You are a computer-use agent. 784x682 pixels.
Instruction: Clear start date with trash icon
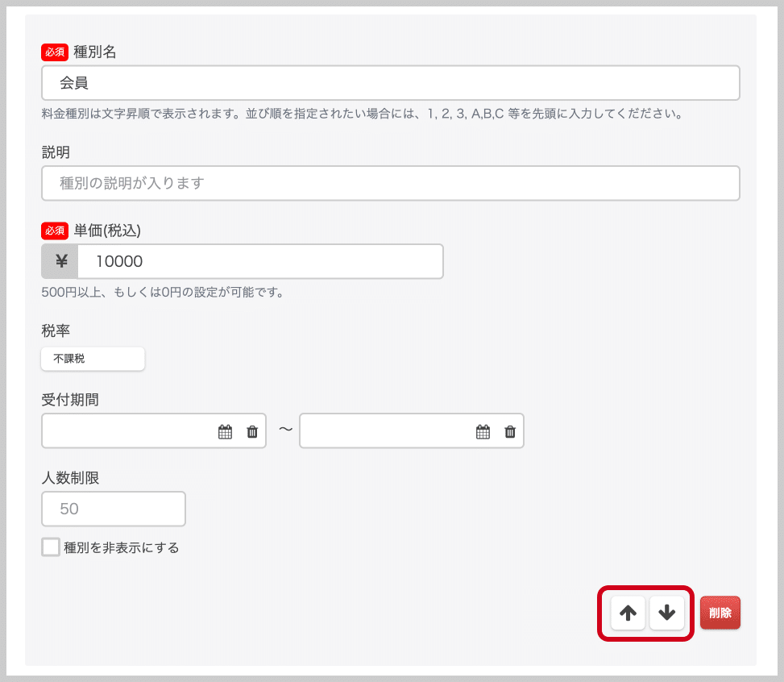(252, 432)
